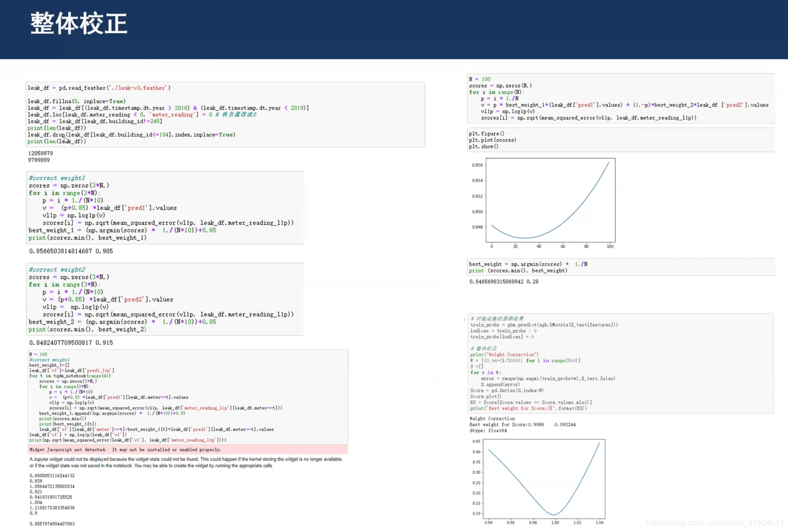Select the line reading './leak-v3.feather' file

click(x=99, y=88)
